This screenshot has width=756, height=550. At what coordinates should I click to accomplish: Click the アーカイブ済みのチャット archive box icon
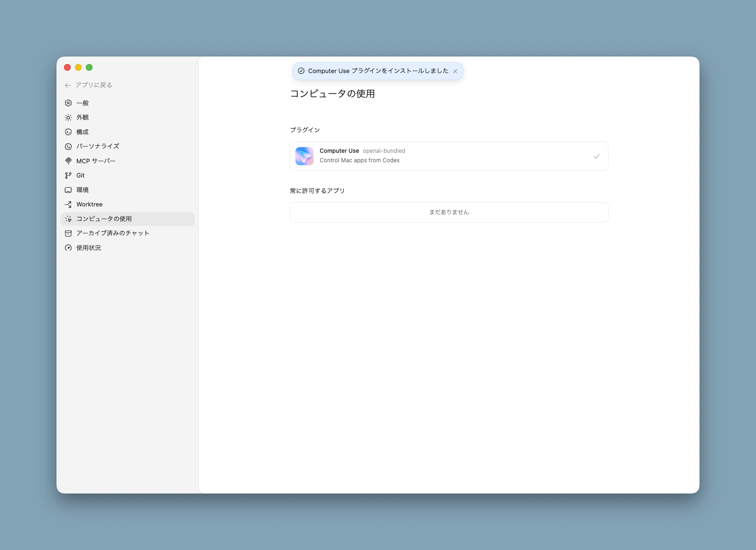tap(68, 233)
